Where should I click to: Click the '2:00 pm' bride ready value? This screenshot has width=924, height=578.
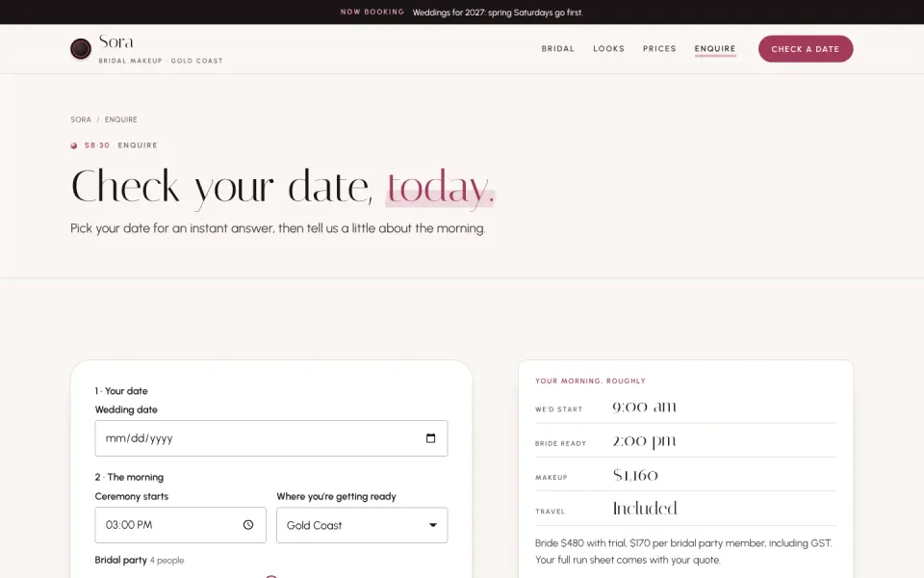click(x=644, y=441)
